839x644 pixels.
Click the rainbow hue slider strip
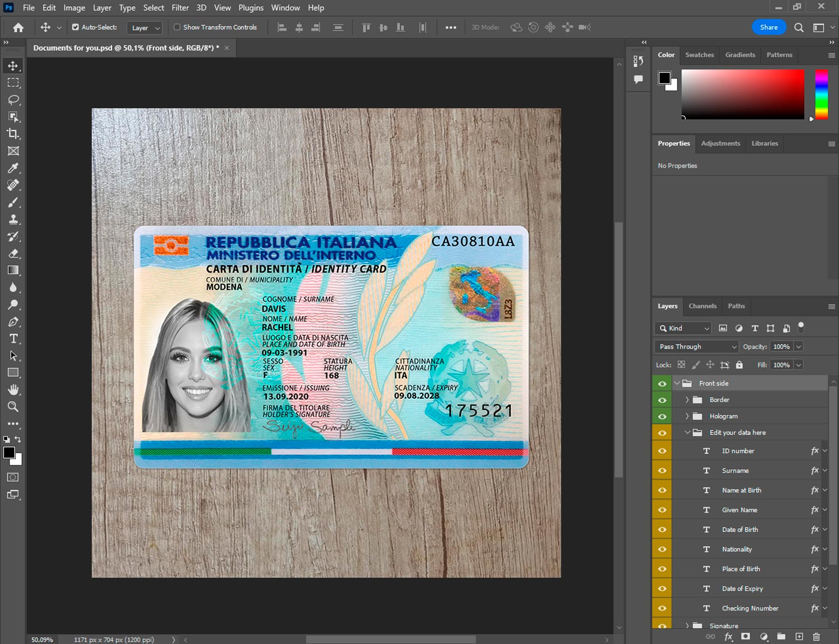(821, 94)
